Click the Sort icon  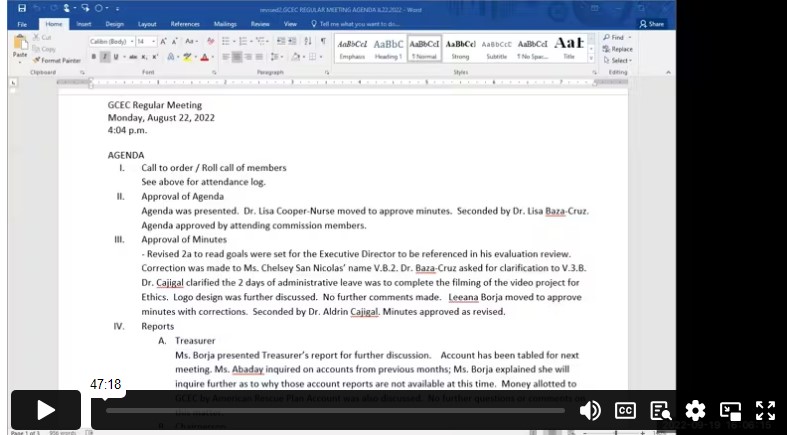(x=308, y=42)
